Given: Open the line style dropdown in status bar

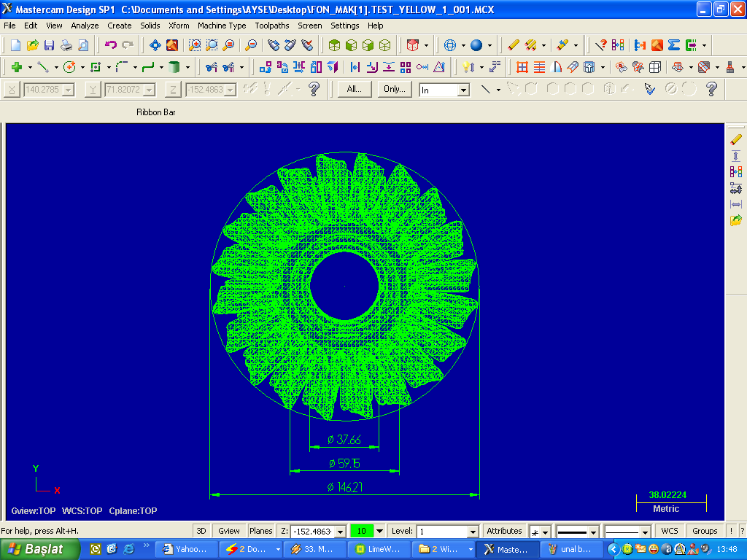Looking at the screenshot, I should (593, 532).
